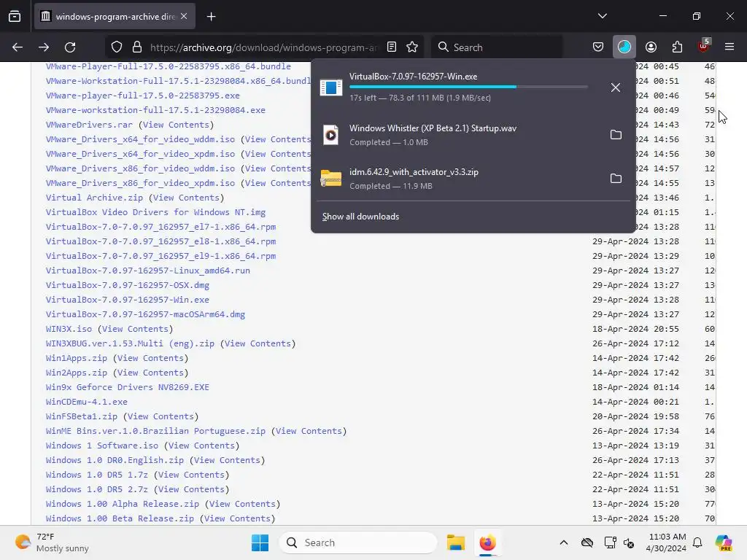
Task: Download VirtualBox Video Drivers for Windows NT.img
Action: pyautogui.click(x=156, y=212)
